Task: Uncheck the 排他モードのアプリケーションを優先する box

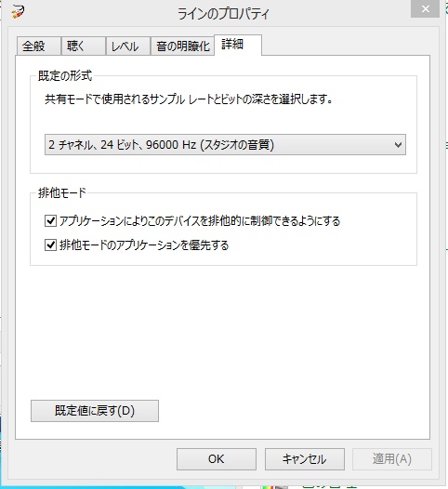Action: coord(50,244)
